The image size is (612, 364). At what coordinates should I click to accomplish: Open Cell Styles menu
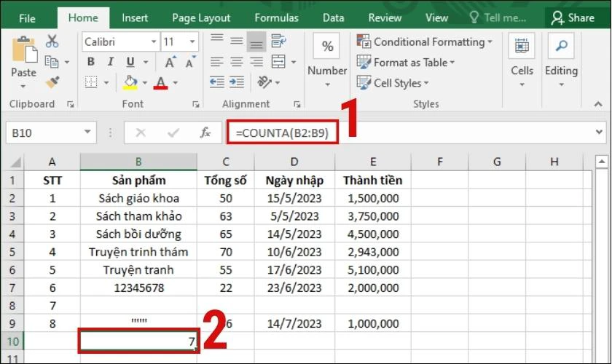pos(393,83)
